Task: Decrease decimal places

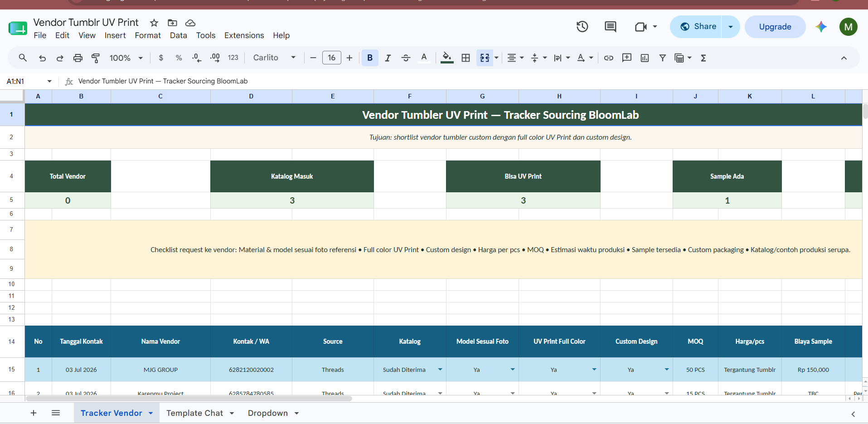Action: pos(196,58)
